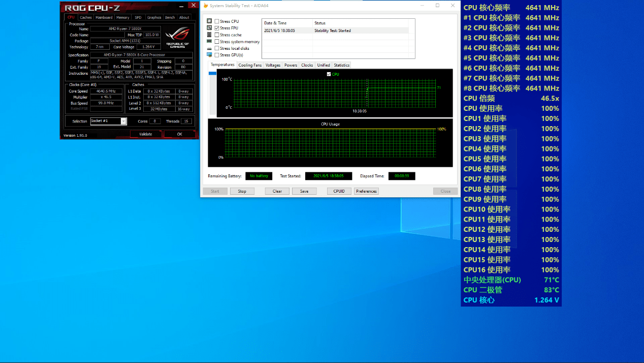Click the blue sensor bar beside temperature graph

click(x=212, y=74)
